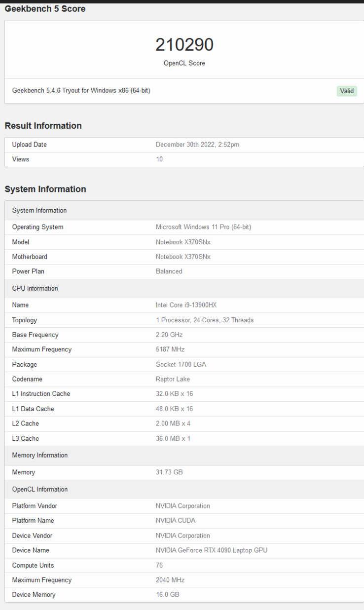Click the Device Memory label
Screen dimensions: 364x610
[34, 595]
